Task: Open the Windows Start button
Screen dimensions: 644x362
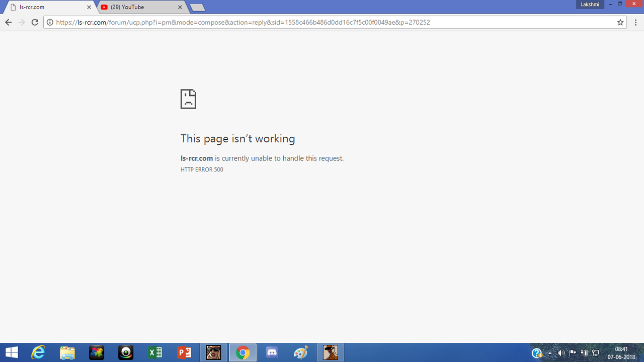Action: tap(12, 353)
